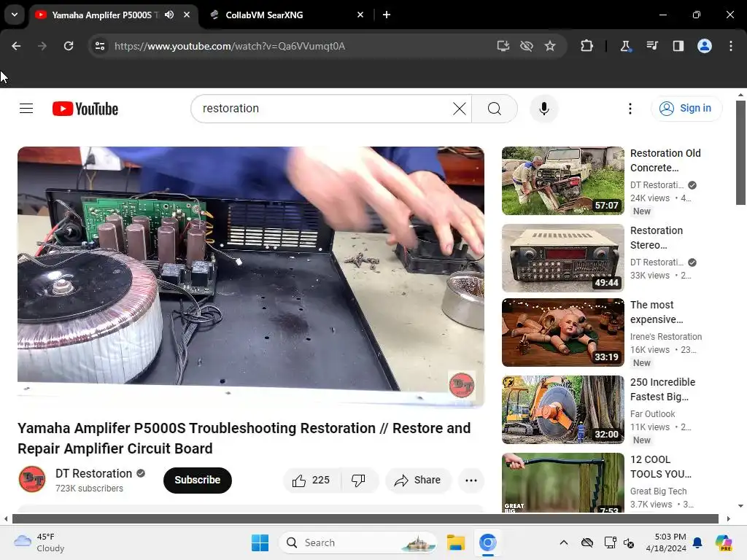Bookmark this page with star icon
Image resolution: width=747 pixels, height=560 pixels.
[550, 46]
